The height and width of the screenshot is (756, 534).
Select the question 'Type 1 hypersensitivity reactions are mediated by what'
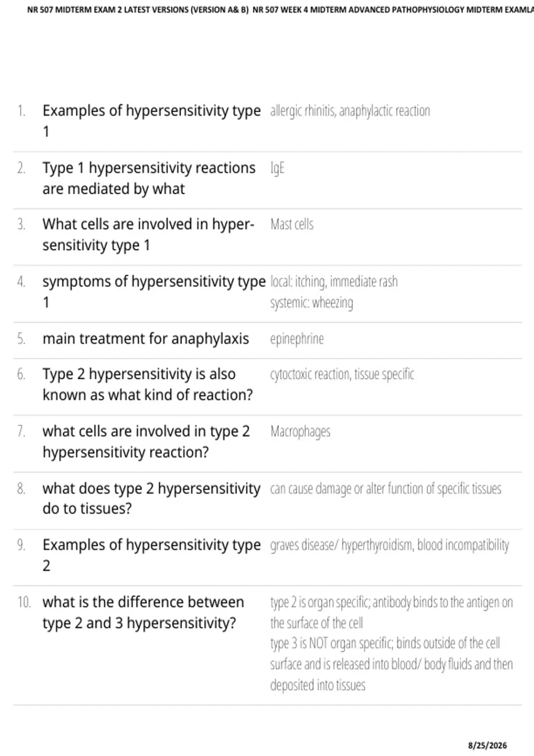pyautogui.click(x=149, y=178)
